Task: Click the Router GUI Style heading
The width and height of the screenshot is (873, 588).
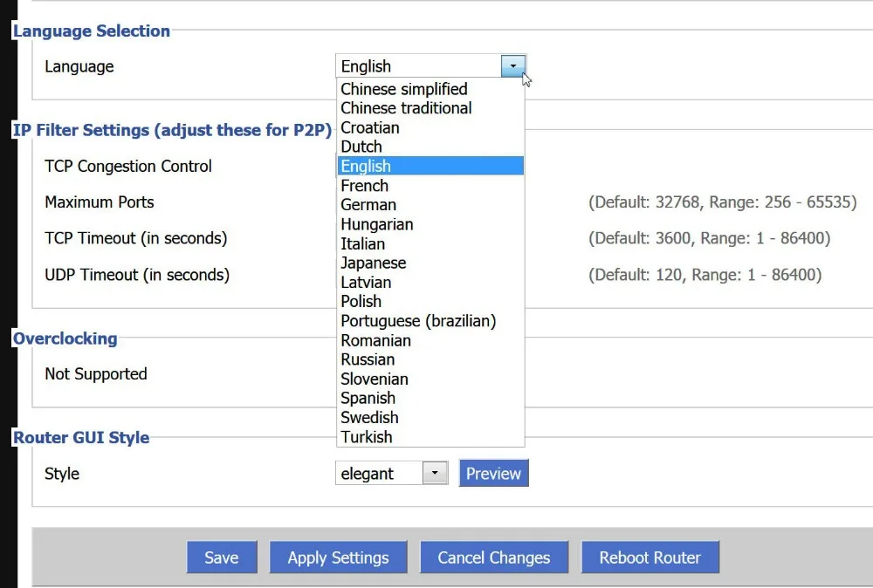Action: [81, 438]
